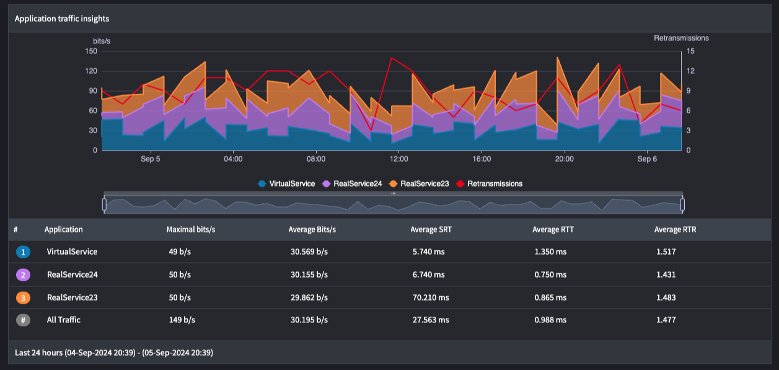The width and height of the screenshot is (780, 370).
Task: Click the Last 24 hours time range footer
Action: (114, 353)
